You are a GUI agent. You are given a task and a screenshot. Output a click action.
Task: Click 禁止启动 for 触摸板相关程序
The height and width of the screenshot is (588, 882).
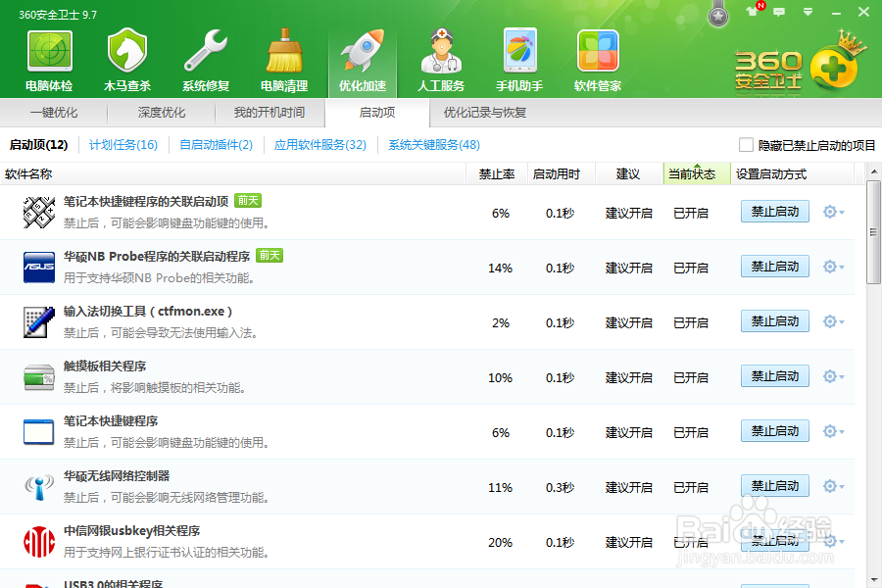point(775,376)
